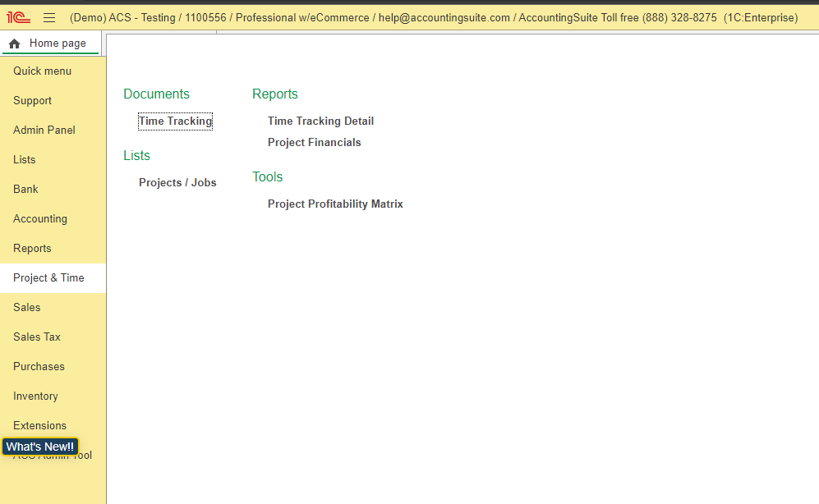Screen dimensions: 819x504
Task: Click the home icon in Home page tab
Action: pyautogui.click(x=15, y=44)
